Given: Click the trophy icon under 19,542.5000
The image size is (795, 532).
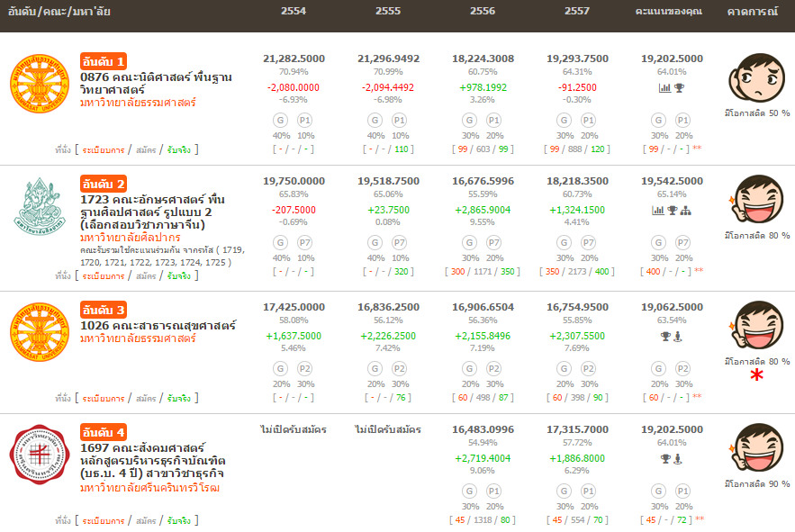Looking at the screenshot, I should click(673, 210).
